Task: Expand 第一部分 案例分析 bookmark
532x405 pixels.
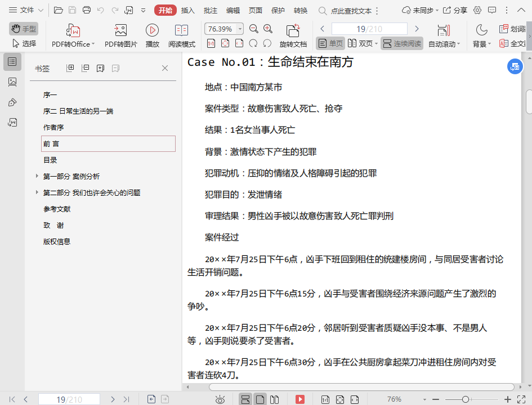Action: 37,177
